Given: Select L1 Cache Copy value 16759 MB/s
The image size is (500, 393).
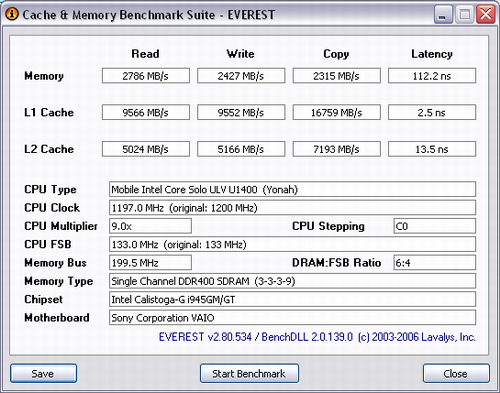Looking at the screenshot, I should 337,112.
